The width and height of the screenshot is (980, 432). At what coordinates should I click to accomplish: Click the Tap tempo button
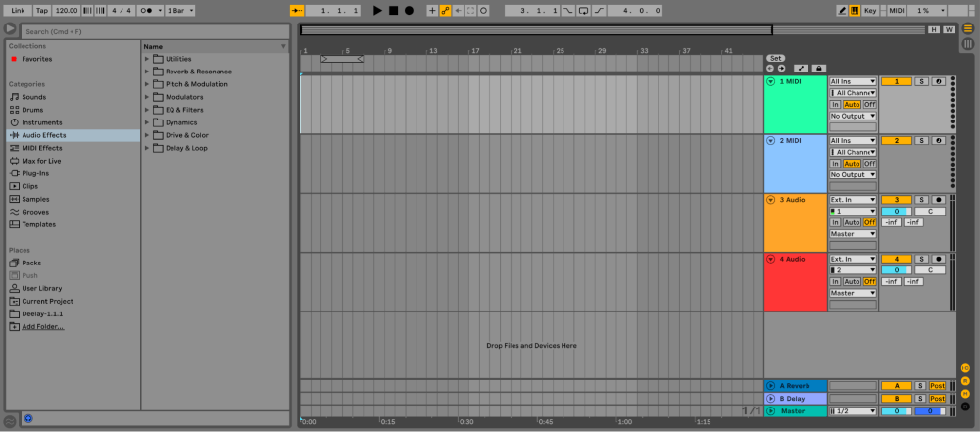coord(41,10)
